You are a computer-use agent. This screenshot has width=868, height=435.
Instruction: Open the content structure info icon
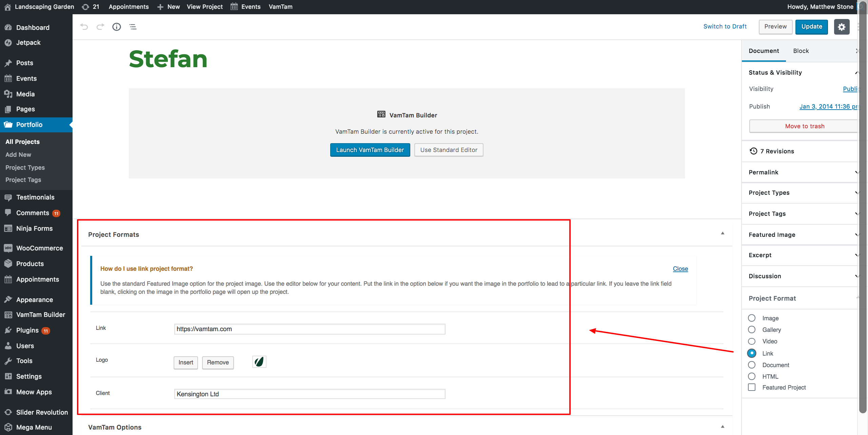(116, 27)
